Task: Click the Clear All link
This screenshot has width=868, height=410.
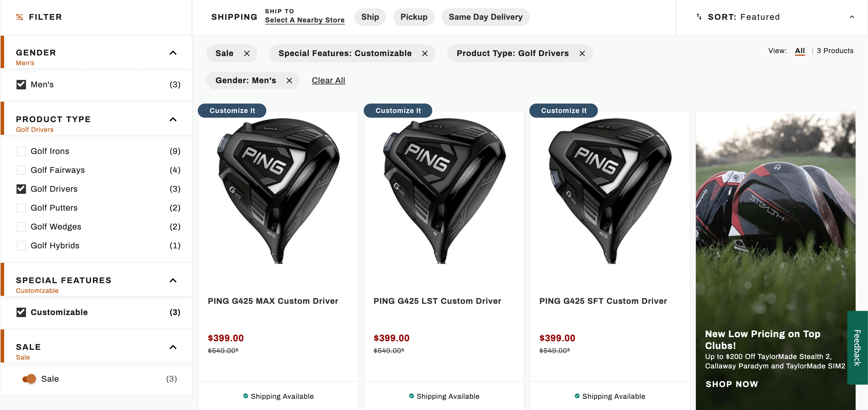Action: (x=328, y=81)
